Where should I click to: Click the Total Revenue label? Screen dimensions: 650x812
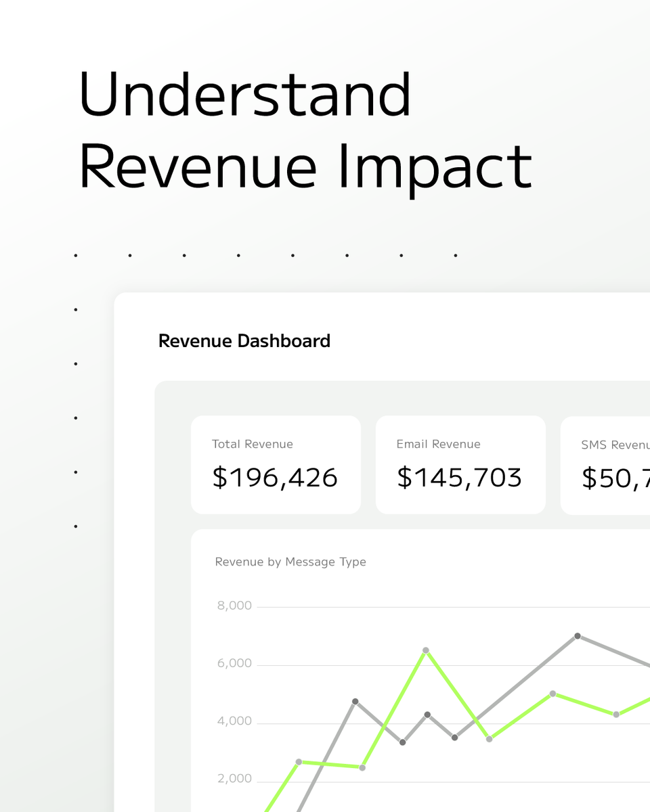pyautogui.click(x=253, y=444)
